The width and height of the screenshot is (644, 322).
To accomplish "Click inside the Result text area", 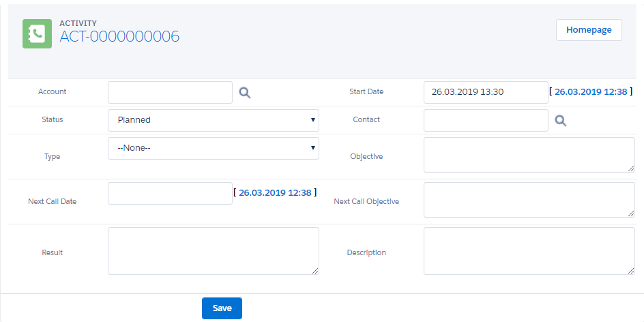I will coord(213,251).
